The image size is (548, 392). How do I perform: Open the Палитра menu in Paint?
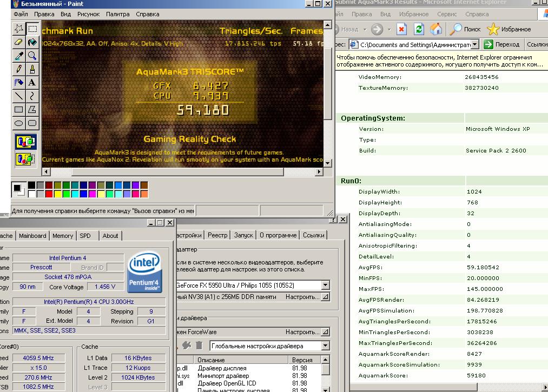[x=118, y=14]
